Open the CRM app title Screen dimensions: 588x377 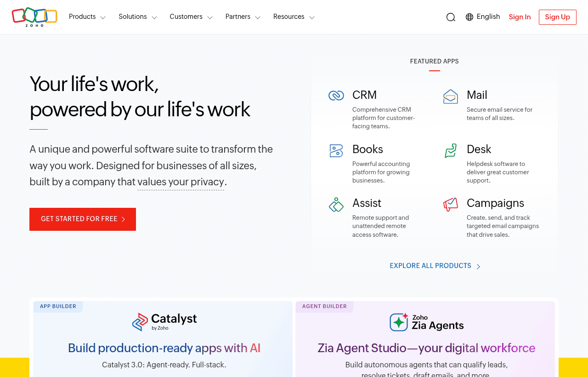coord(364,95)
